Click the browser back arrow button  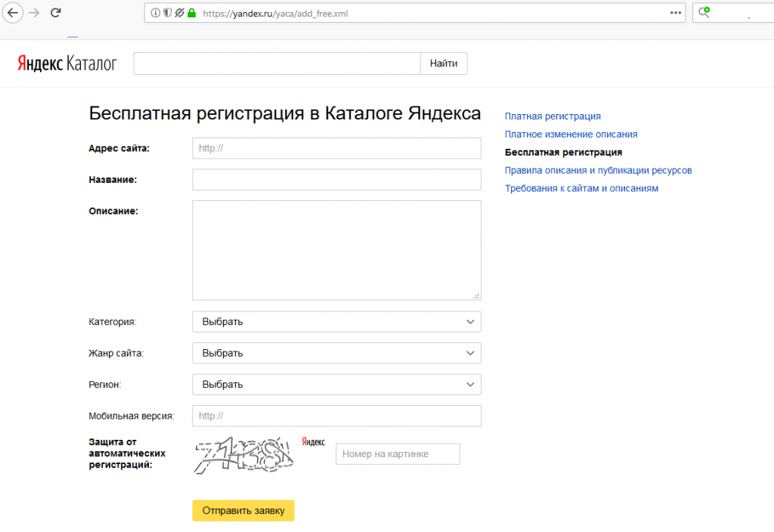(x=13, y=13)
